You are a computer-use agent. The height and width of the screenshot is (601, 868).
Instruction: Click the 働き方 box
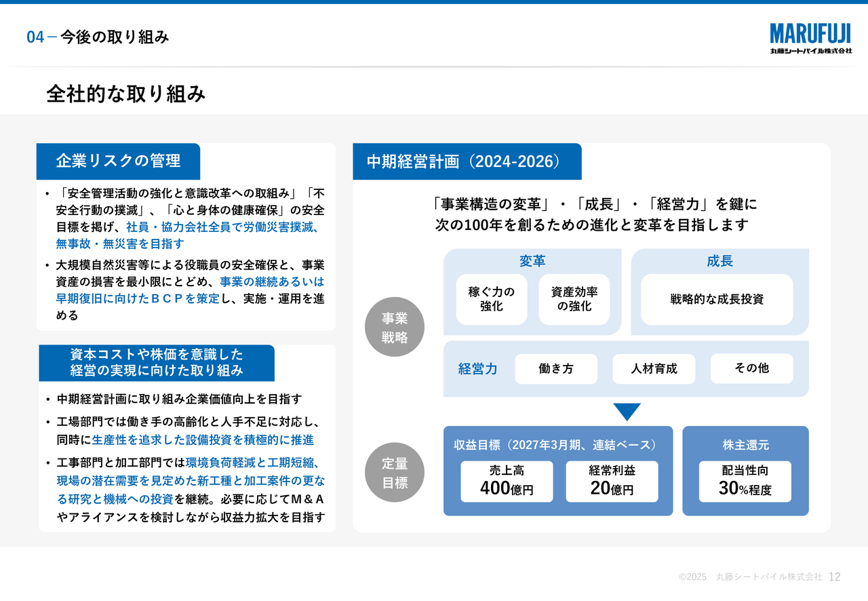[556, 369]
